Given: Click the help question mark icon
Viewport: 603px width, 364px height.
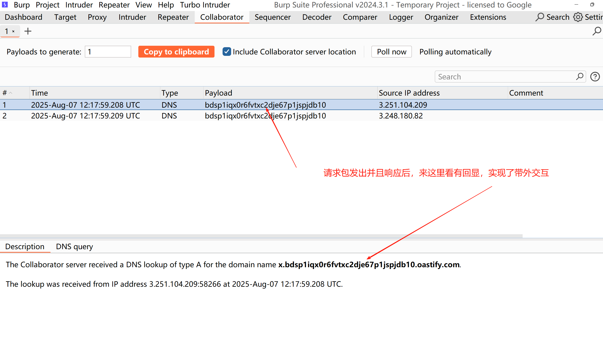Looking at the screenshot, I should [595, 77].
